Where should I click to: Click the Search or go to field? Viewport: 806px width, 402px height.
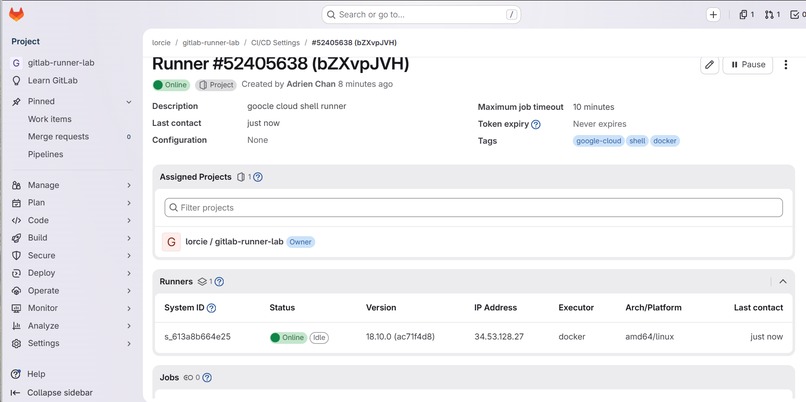click(x=421, y=15)
